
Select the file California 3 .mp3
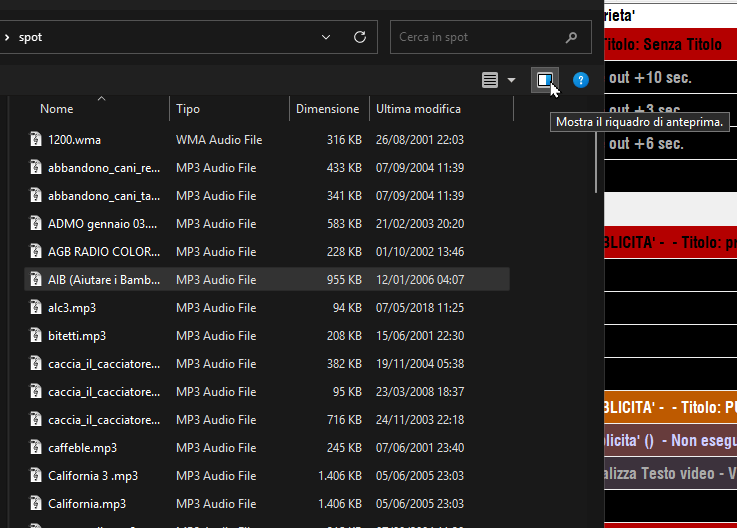[x=93, y=476]
